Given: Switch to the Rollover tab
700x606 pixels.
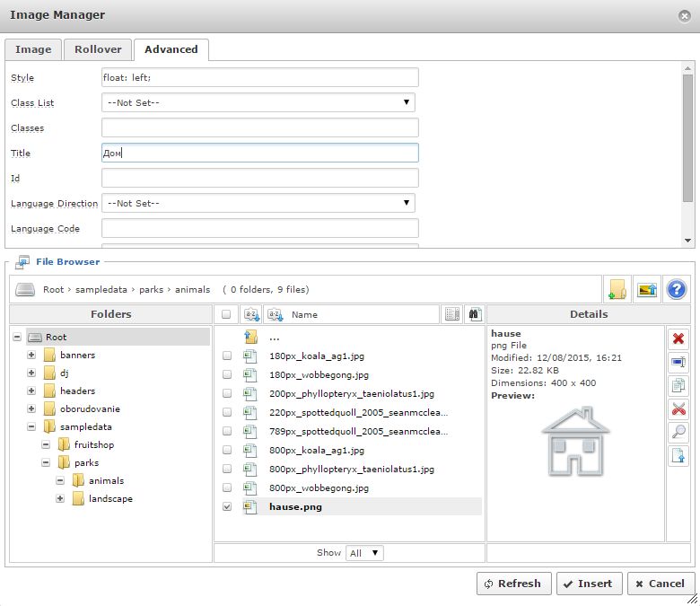Looking at the screenshot, I should coord(98,49).
